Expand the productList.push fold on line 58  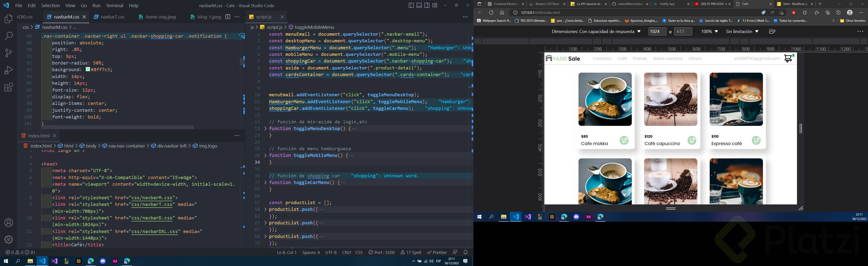(266, 209)
